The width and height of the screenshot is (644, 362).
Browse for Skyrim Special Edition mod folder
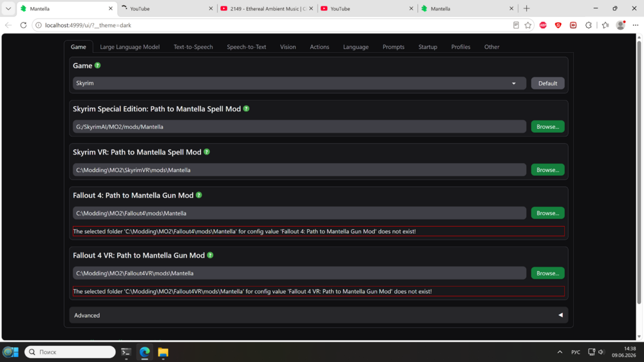point(547,126)
